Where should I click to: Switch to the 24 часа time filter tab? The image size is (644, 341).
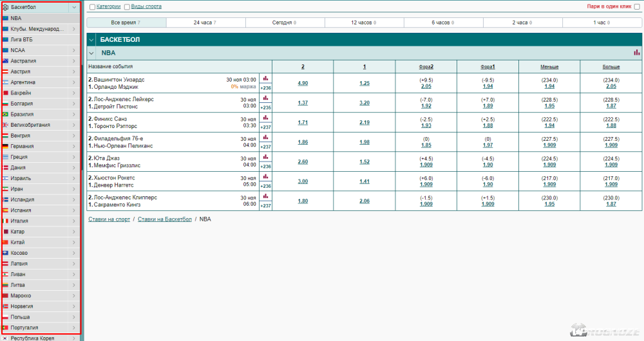tap(205, 23)
